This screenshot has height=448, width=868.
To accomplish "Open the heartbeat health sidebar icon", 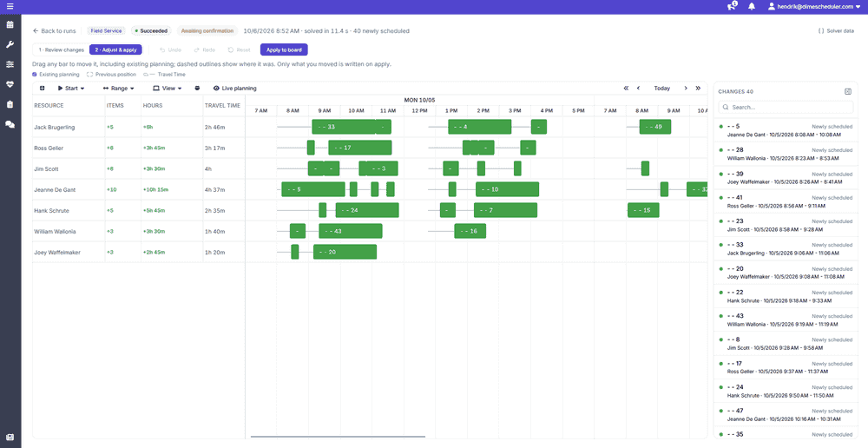I will (10, 84).
